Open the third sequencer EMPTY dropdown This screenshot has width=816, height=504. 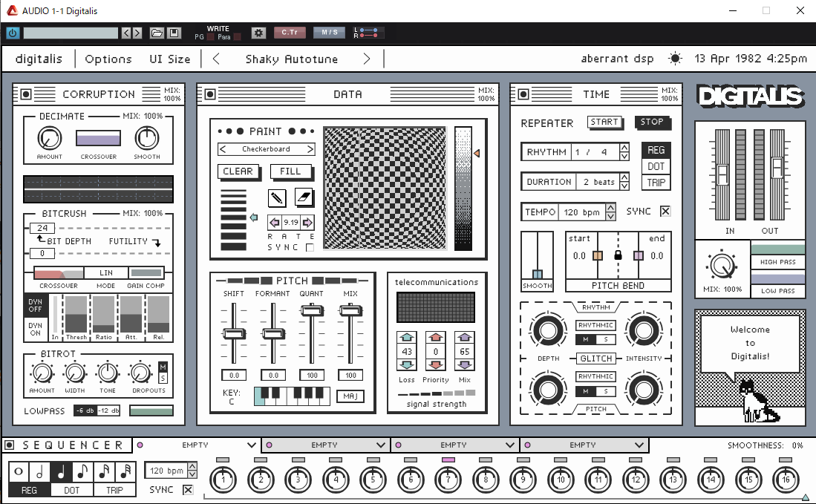(x=510, y=445)
